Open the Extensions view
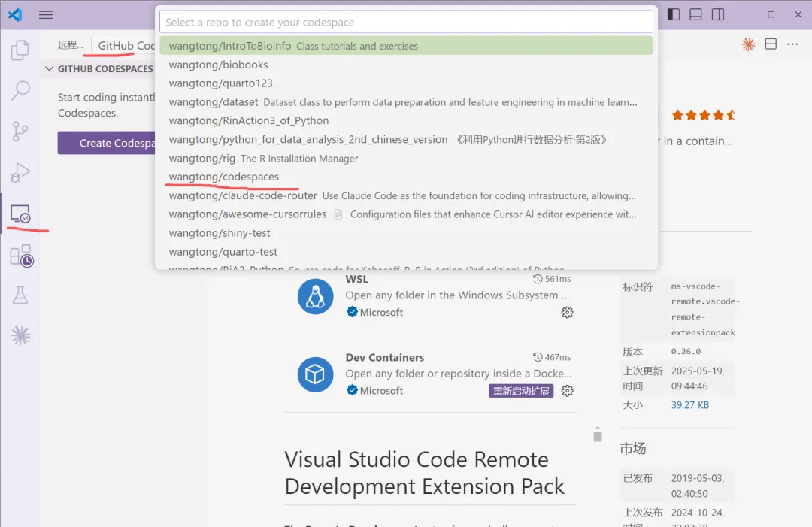 (21, 256)
